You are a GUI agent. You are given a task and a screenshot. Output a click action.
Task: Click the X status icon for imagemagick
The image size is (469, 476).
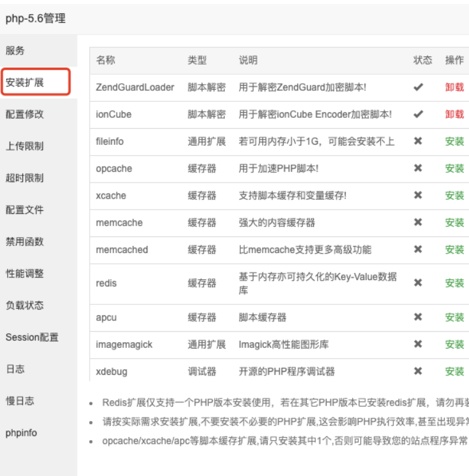tap(418, 344)
